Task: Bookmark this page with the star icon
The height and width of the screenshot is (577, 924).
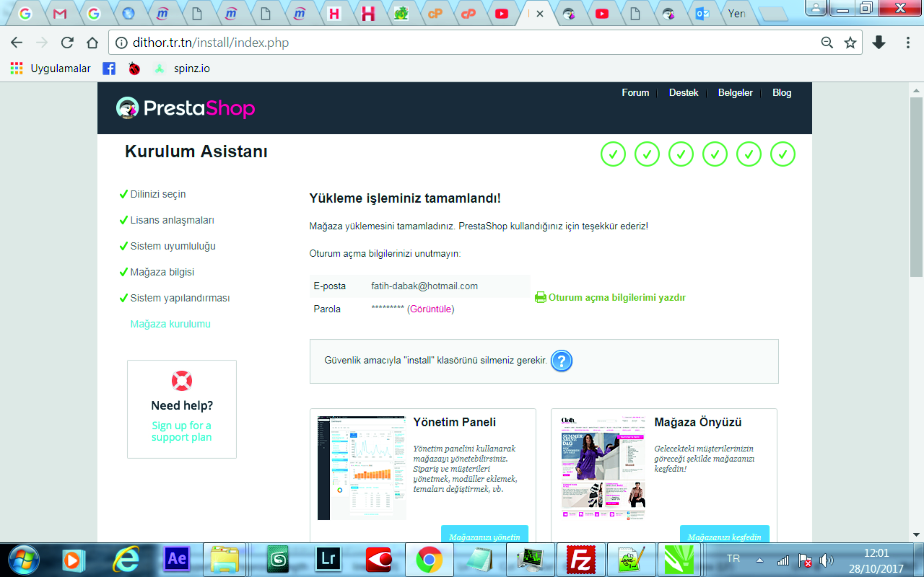Action: [850, 42]
